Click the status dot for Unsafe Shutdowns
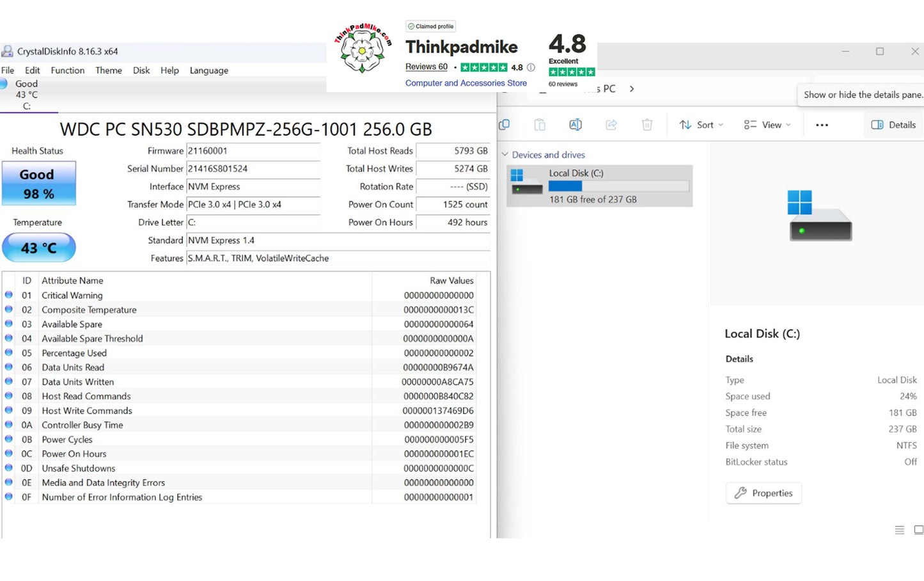 tap(9, 468)
